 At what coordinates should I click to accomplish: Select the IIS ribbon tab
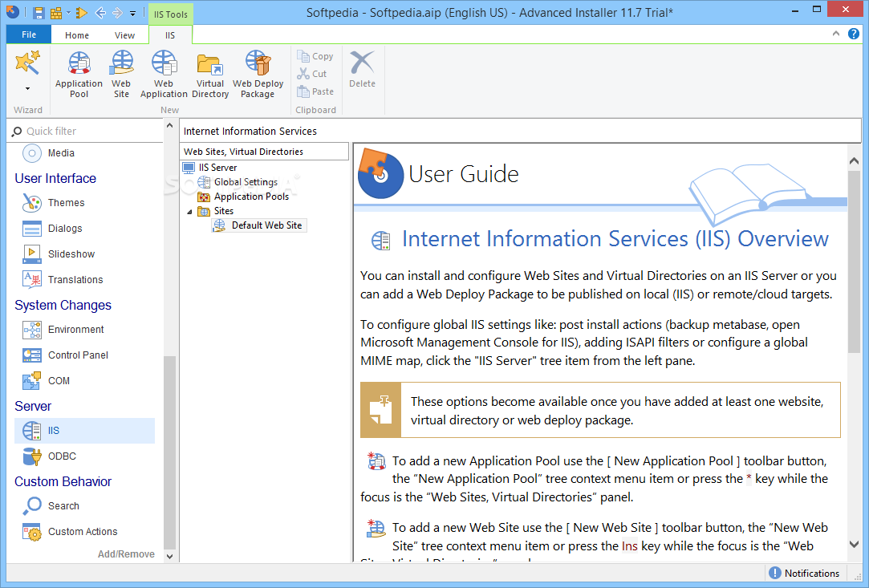(x=170, y=35)
